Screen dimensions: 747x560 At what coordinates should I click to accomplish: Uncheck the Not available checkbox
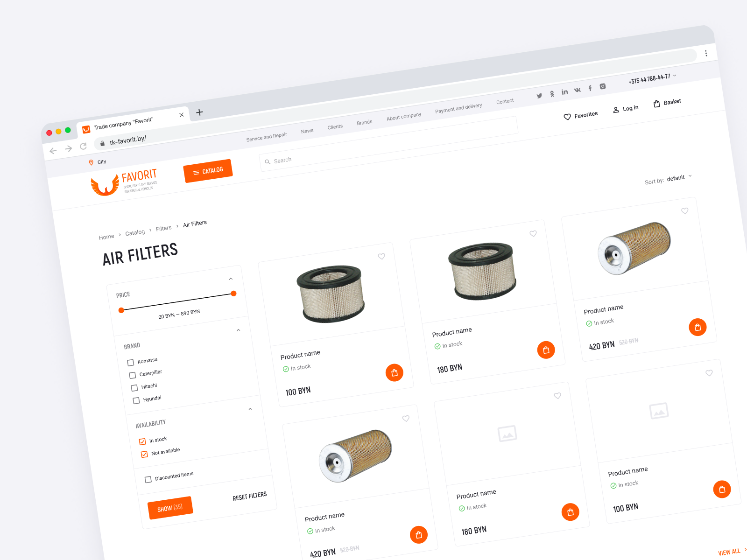click(x=144, y=454)
